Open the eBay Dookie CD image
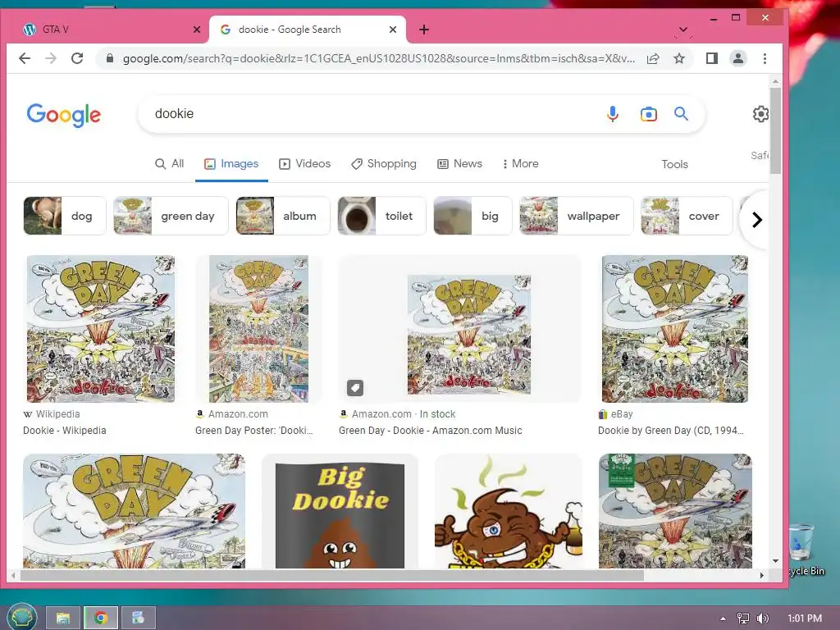 [675, 329]
